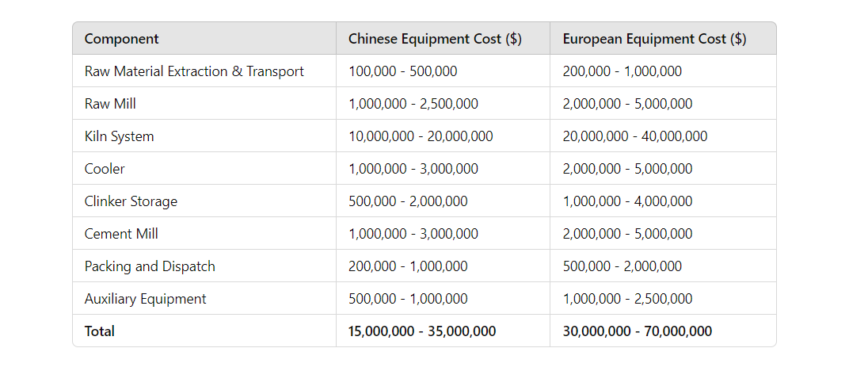Viewport: 868px width, 371px height.
Task: Click the 500,000 - 2,000,000 Clinker Storage cost
Action: (408, 201)
